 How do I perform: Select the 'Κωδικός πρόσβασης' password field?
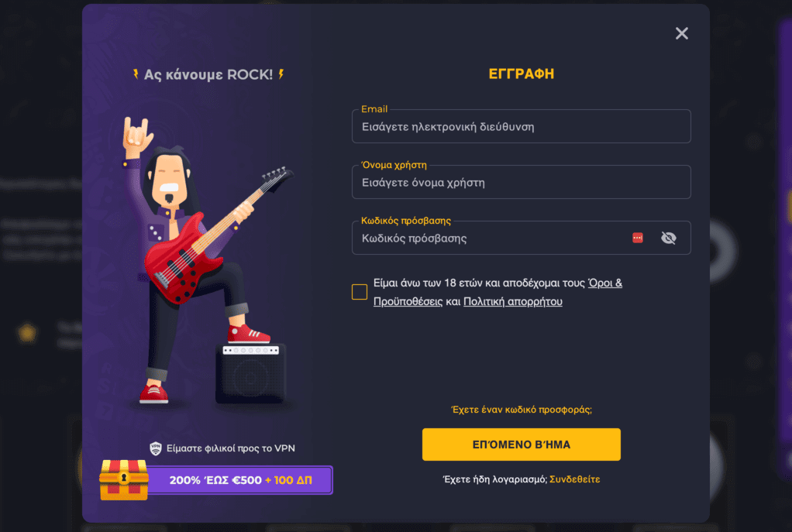point(521,238)
